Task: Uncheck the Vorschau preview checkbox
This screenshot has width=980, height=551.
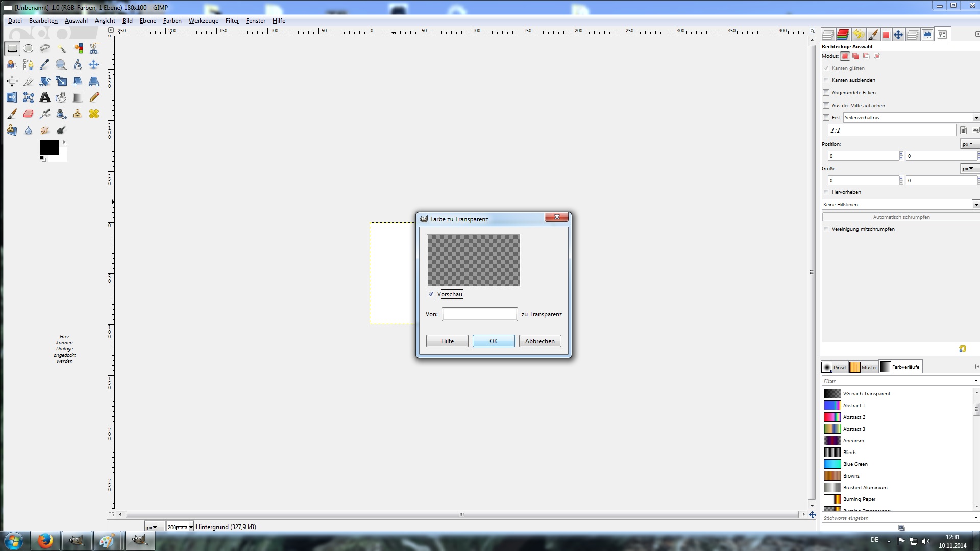Action: click(431, 294)
